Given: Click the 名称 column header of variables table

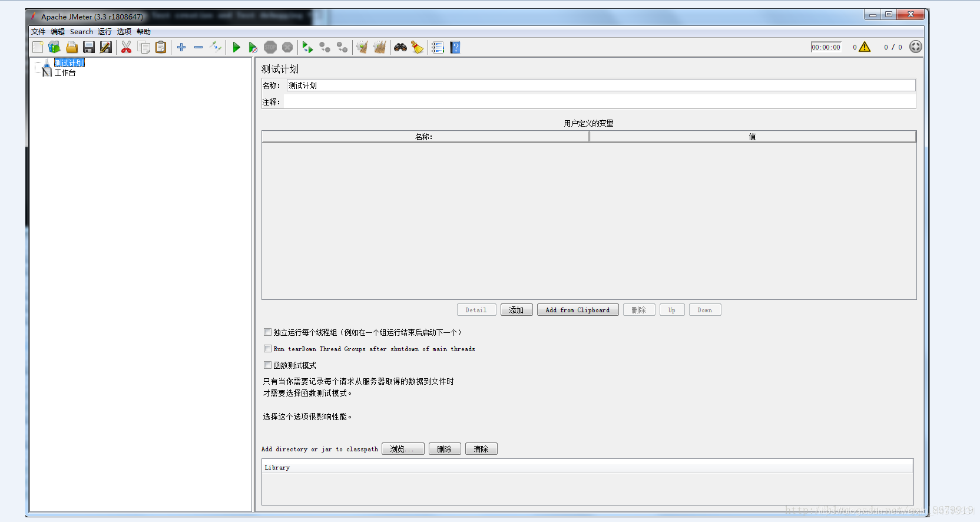Looking at the screenshot, I should pyautogui.click(x=425, y=137).
